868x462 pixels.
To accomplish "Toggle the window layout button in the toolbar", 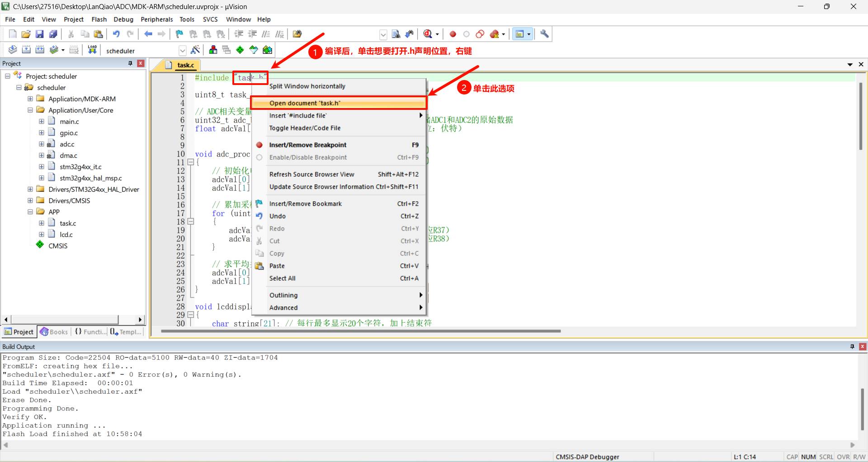I will tap(520, 34).
